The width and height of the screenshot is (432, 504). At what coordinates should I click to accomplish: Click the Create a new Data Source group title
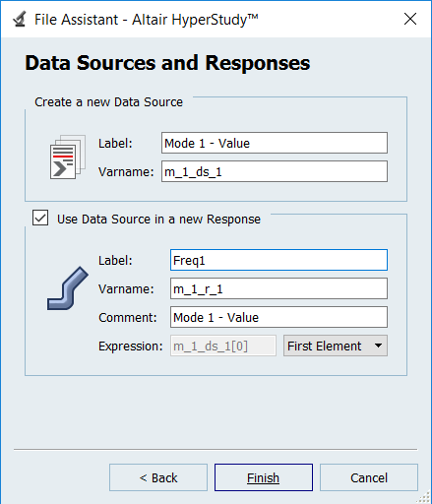coord(108,102)
